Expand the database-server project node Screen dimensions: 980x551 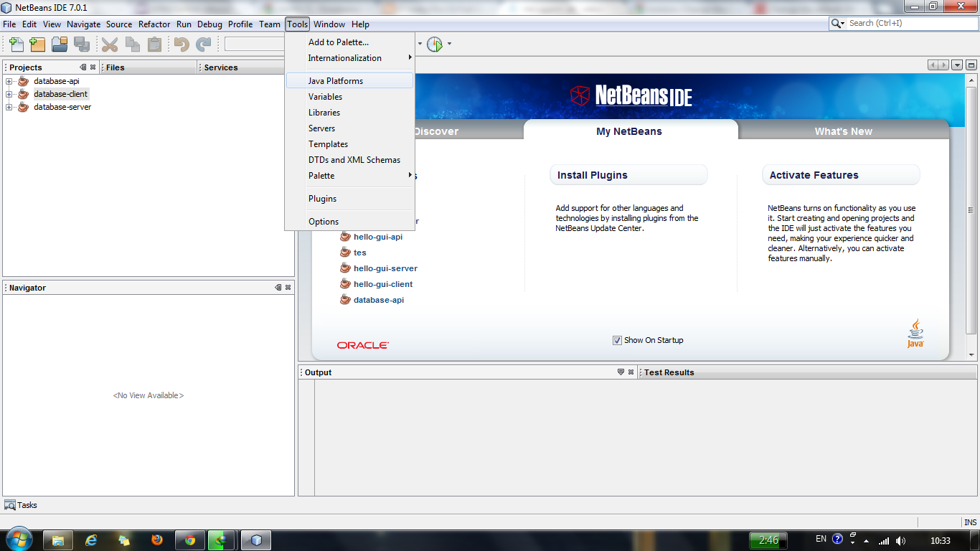[x=7, y=107]
